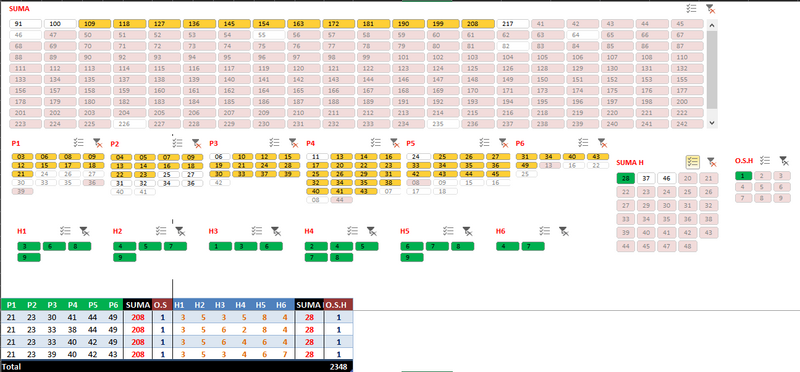Image resolution: width=800 pixels, height=372 pixels.
Task: Turn off multi-select on the SUMA H slicer
Action: point(692,162)
